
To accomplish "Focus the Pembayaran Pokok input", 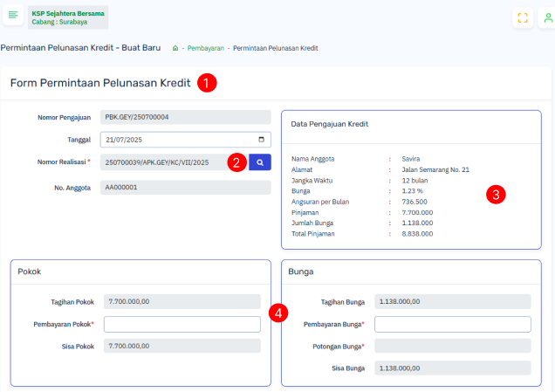I will coord(182,325).
